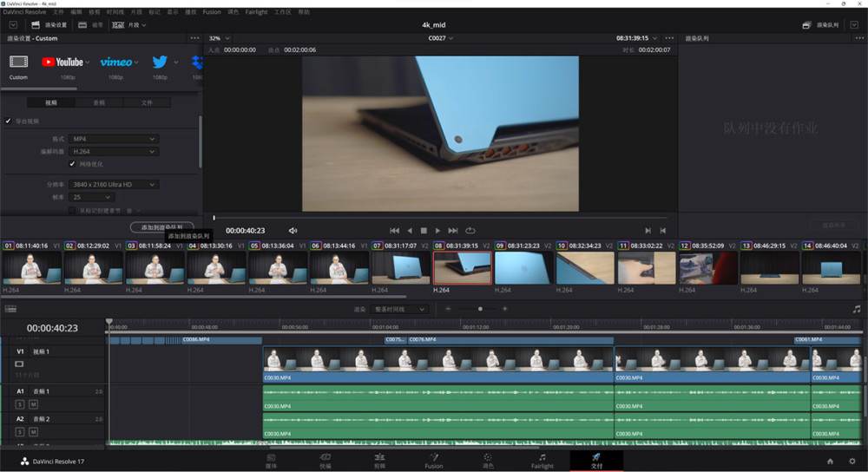Open viewer options three-dot menu
This screenshot has width=868, height=472.
pos(669,38)
